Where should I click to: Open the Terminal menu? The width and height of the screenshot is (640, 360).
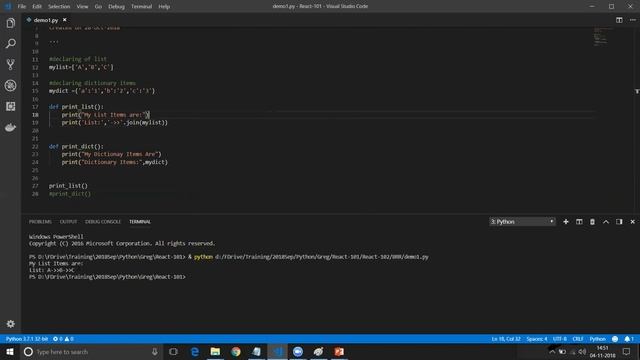pyautogui.click(x=141, y=7)
